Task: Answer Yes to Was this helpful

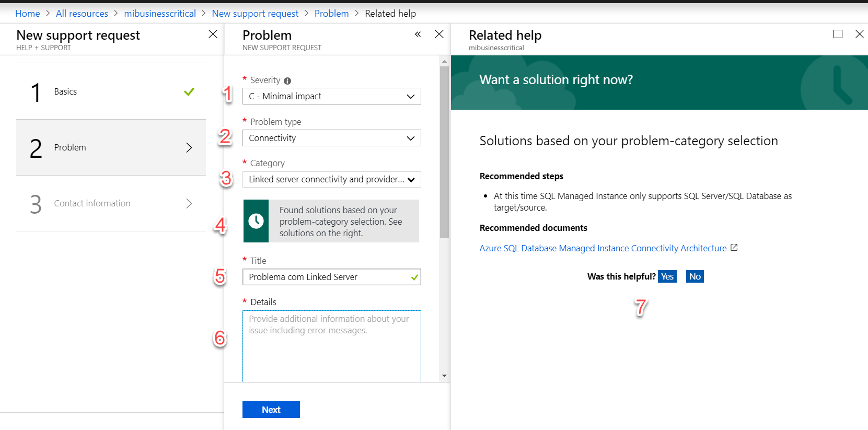Action: [667, 276]
